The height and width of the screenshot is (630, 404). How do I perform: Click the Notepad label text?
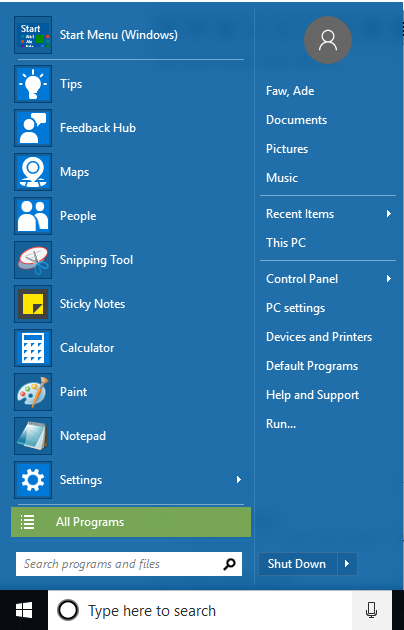(83, 436)
